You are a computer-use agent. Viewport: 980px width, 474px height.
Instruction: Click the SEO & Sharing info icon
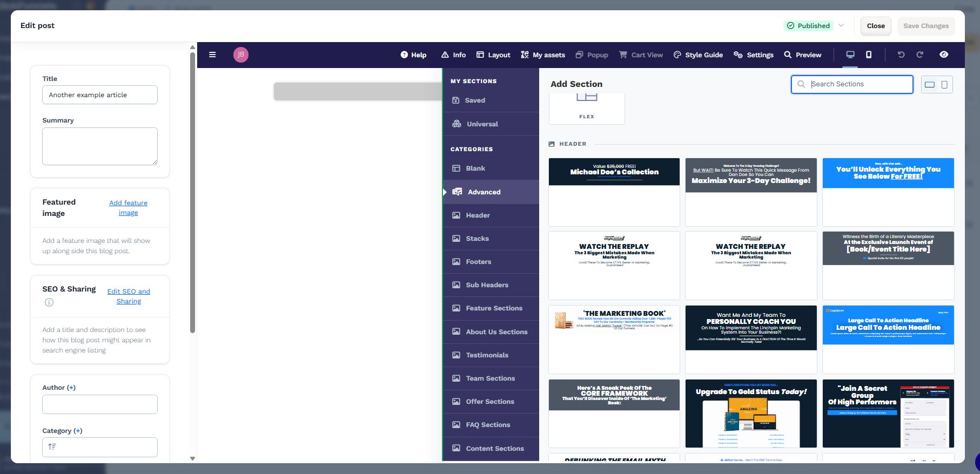(49, 302)
